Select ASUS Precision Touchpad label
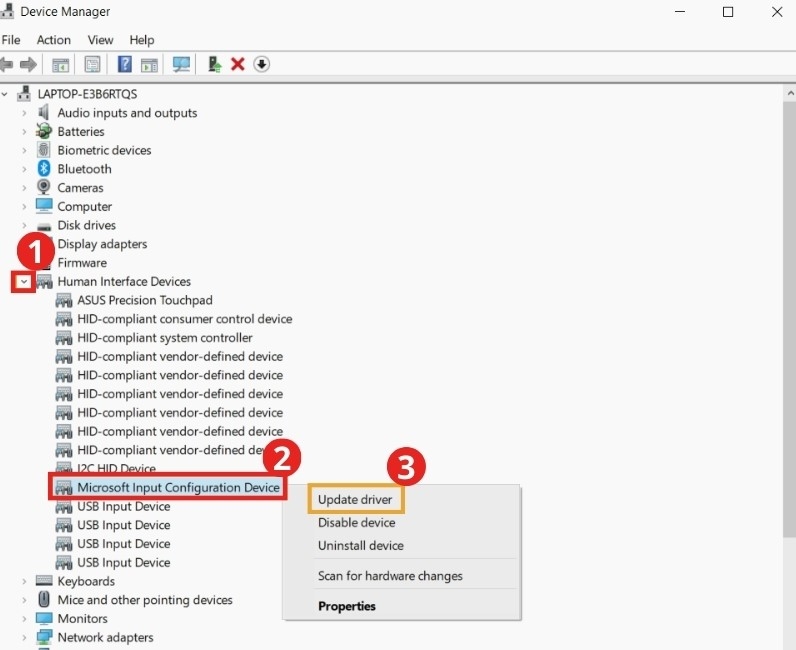The width and height of the screenshot is (796, 650). click(145, 300)
